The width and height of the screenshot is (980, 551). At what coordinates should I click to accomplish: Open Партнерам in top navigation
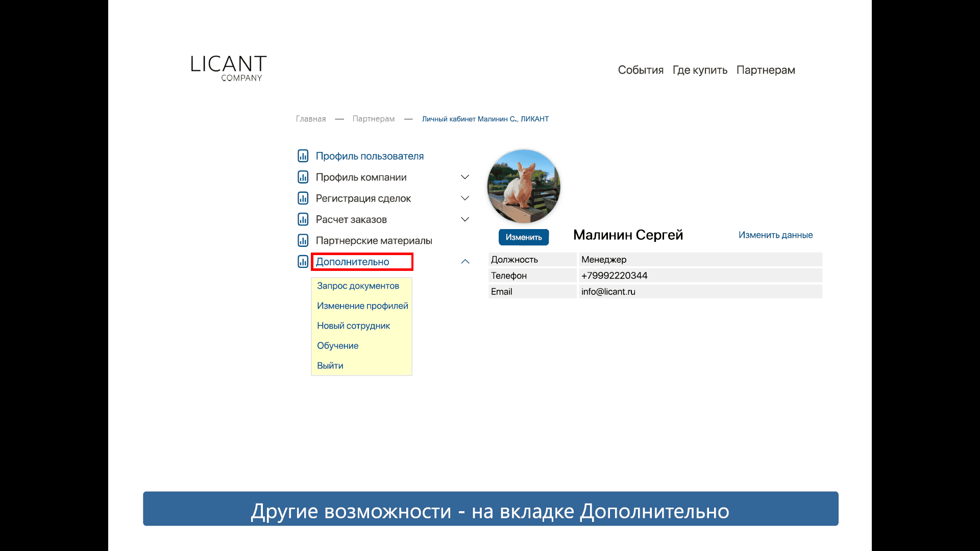(766, 70)
